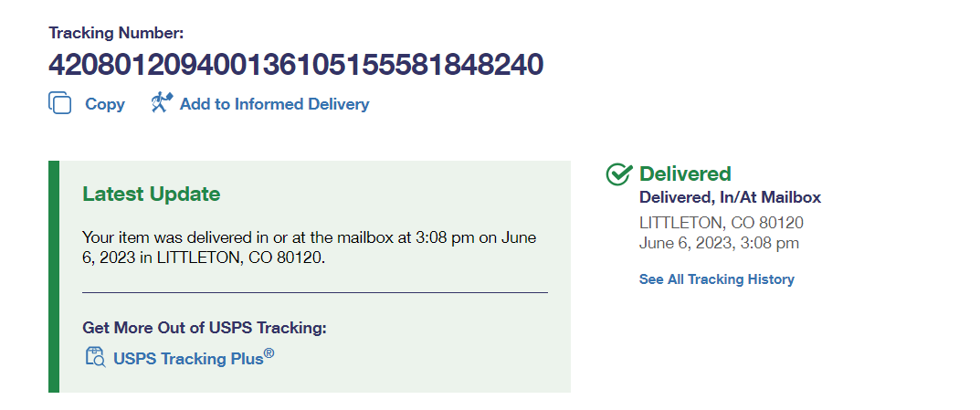Click the green Delivered status heading
The image size is (980, 410).
click(x=685, y=173)
